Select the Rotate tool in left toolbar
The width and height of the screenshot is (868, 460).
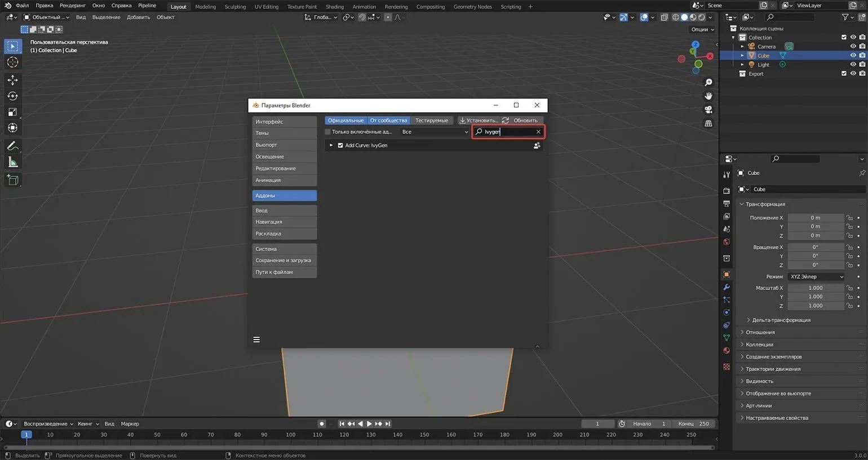(x=12, y=96)
